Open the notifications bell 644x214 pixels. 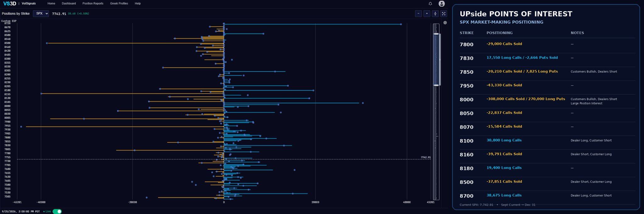430,3
